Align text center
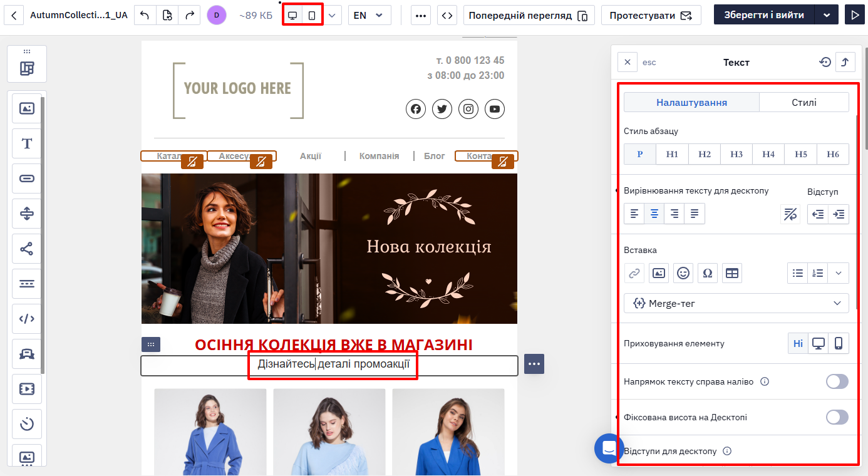The height and width of the screenshot is (476, 868). pos(654,214)
